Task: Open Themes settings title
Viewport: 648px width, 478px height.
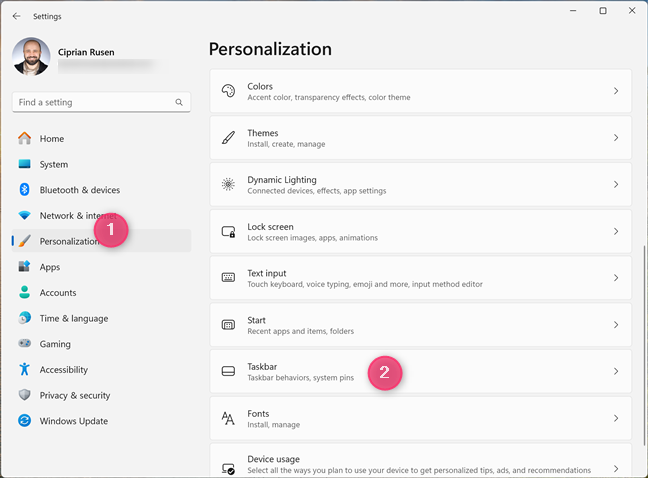Action: tap(263, 133)
